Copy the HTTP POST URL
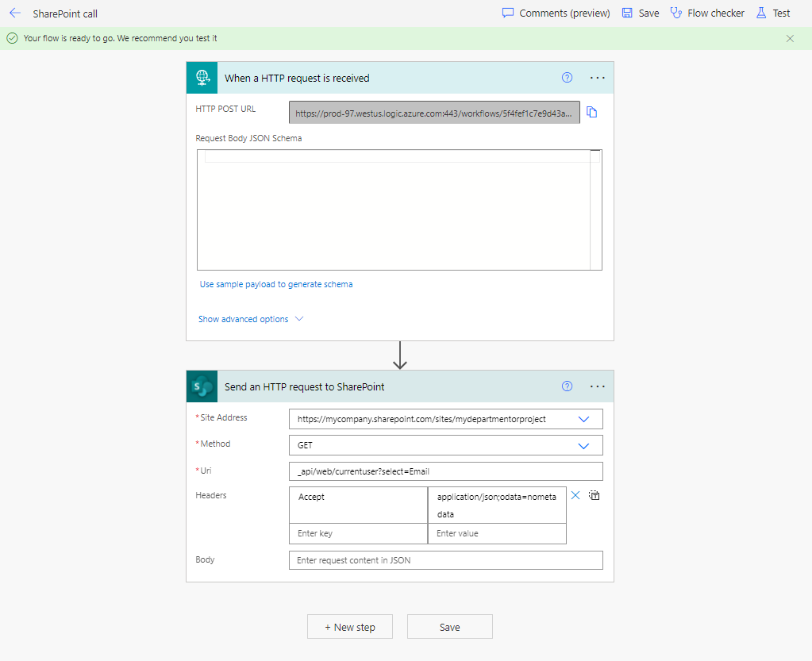 [591, 113]
